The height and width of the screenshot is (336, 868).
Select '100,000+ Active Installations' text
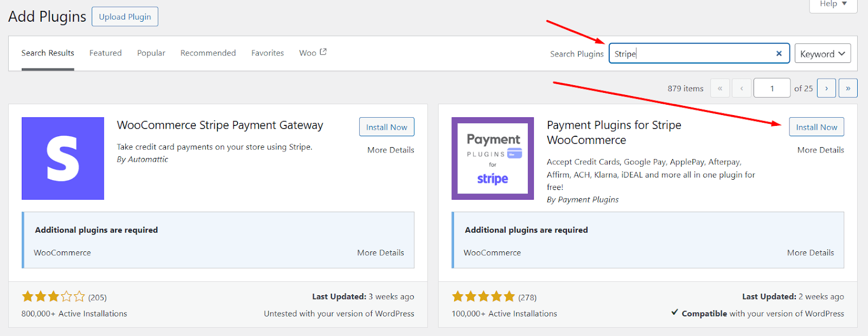click(x=505, y=314)
